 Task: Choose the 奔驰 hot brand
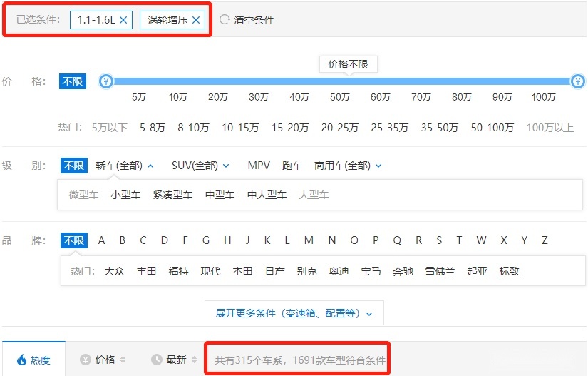403,271
